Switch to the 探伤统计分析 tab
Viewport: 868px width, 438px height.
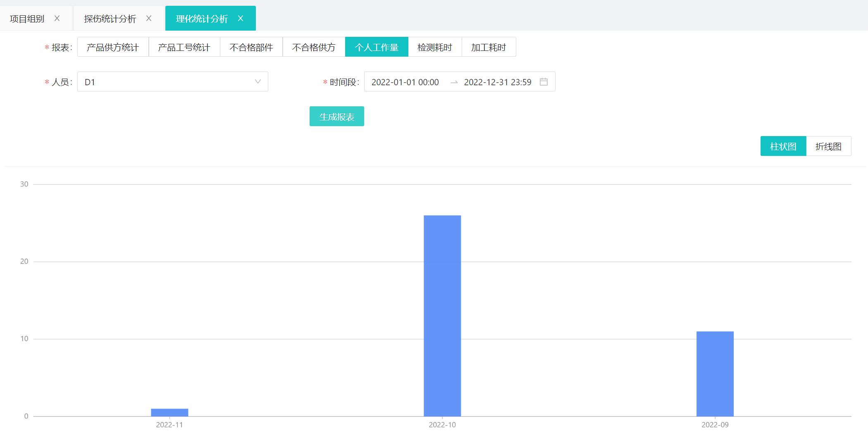click(x=110, y=19)
